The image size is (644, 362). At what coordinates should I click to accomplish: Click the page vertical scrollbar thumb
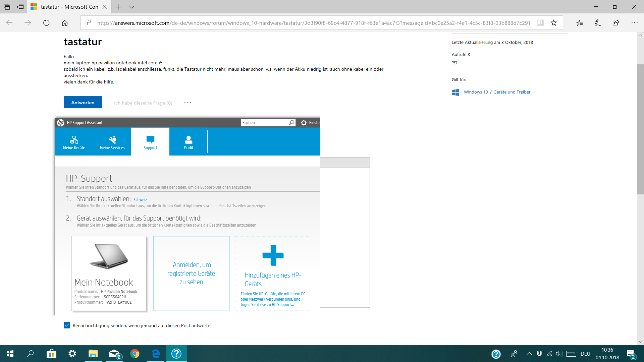pyautogui.click(x=641, y=129)
